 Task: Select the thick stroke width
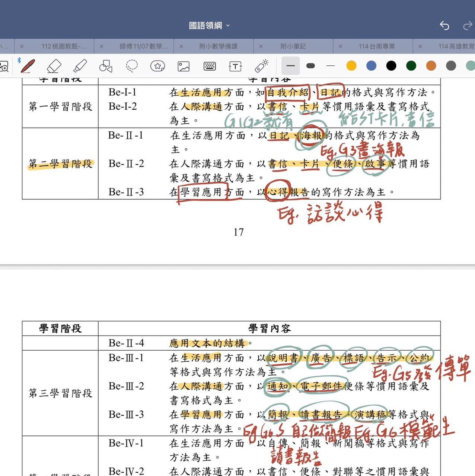(x=310, y=66)
